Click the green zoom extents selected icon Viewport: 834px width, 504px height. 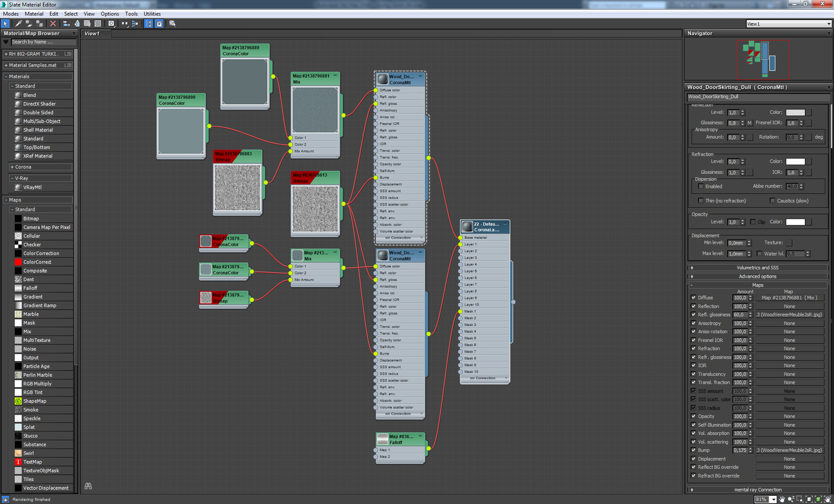pos(819,499)
